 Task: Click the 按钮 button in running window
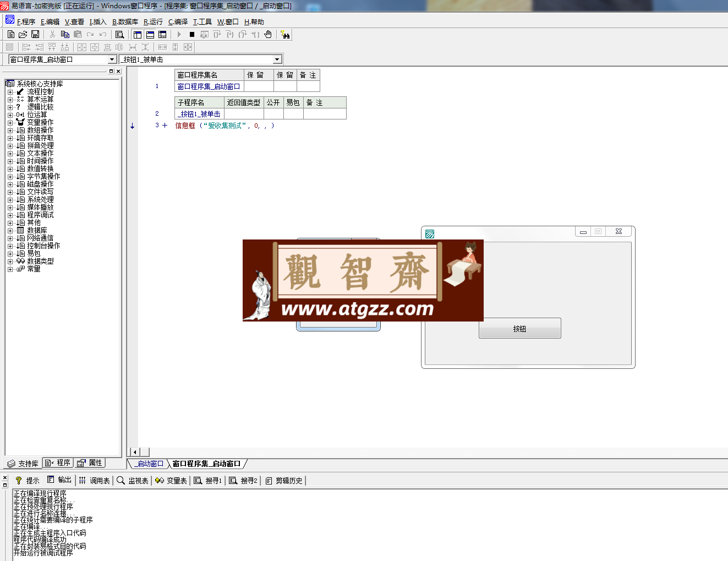520,328
